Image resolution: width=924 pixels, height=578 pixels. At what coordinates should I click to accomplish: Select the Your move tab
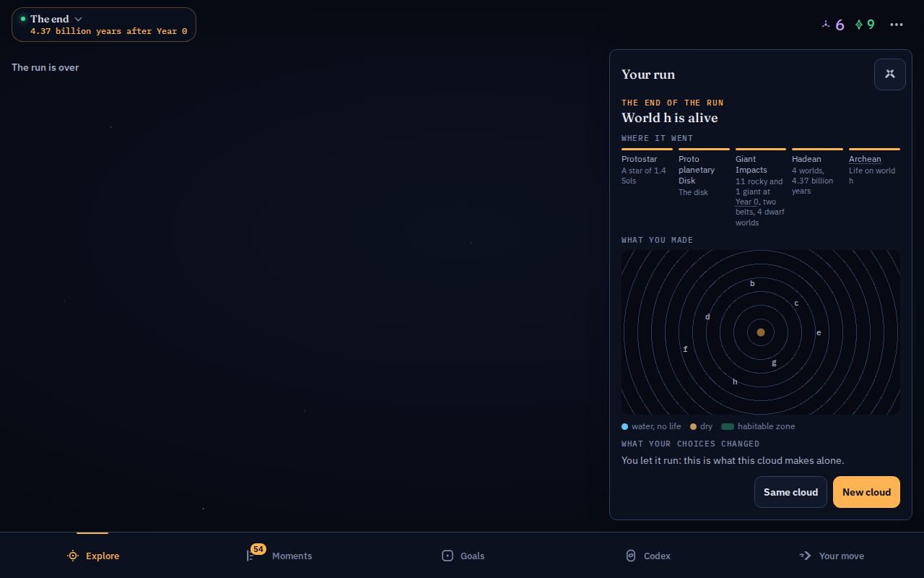[832, 556]
